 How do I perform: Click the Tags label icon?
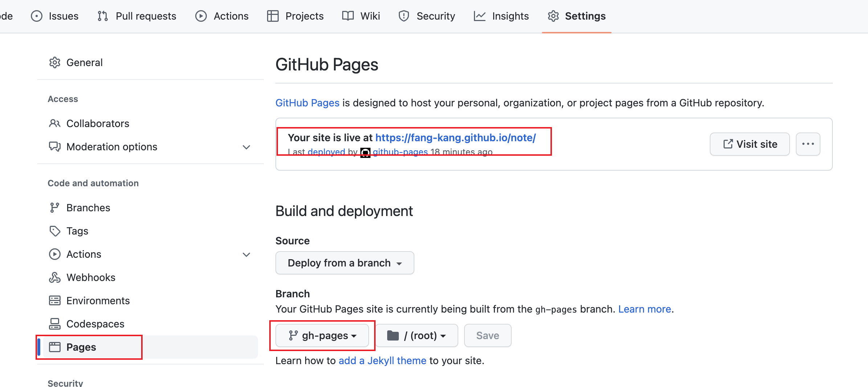click(55, 231)
